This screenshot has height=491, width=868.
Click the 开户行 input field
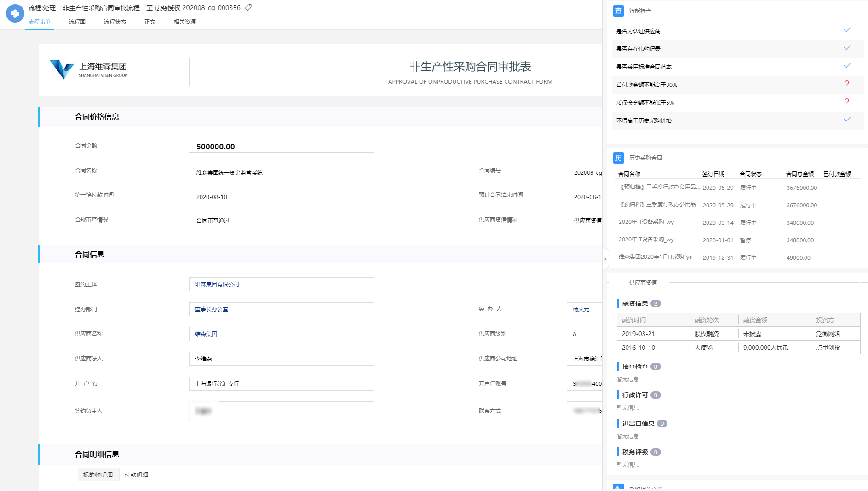click(281, 383)
